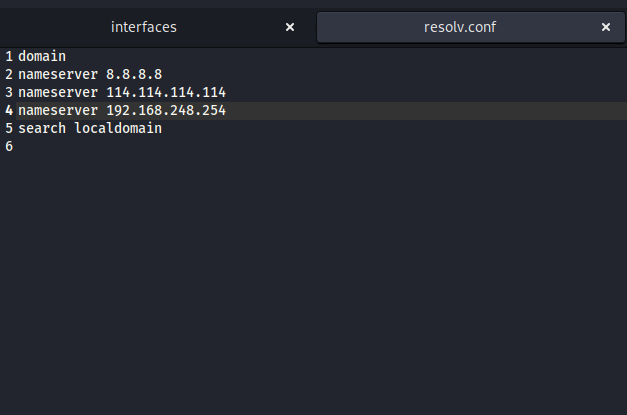The width and height of the screenshot is (627, 415).
Task: Click line number 2 in gutter
Action: point(9,74)
